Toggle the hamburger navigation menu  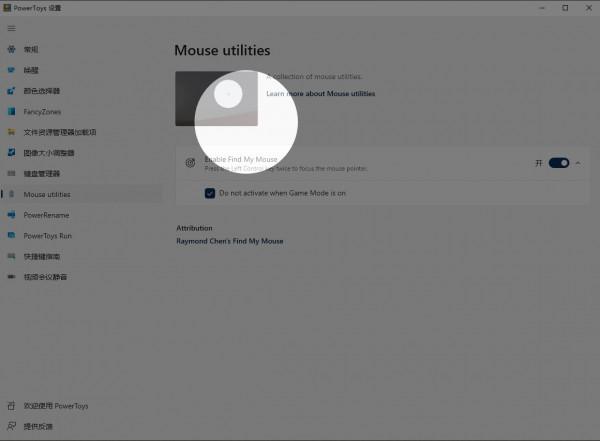pyautogui.click(x=11, y=28)
